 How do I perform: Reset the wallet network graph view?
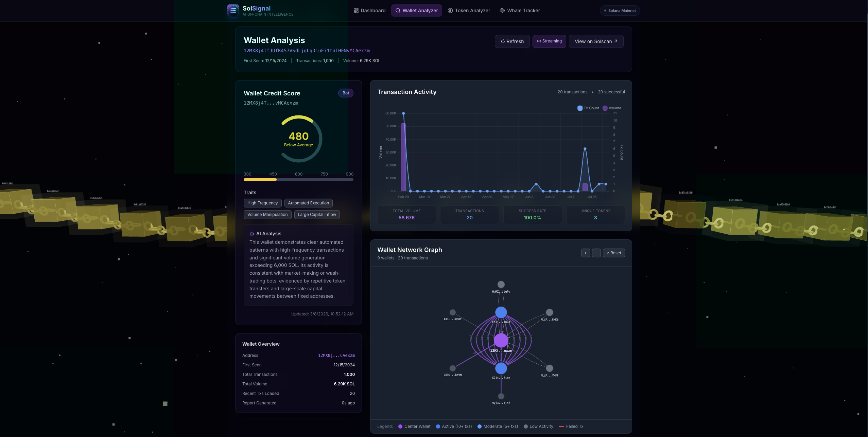614,253
